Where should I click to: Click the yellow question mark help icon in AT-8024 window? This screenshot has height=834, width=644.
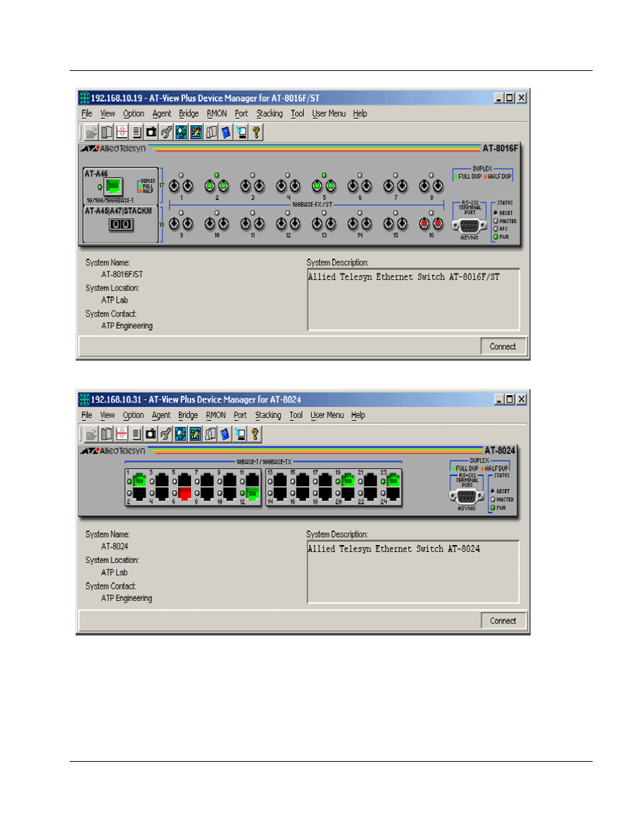point(255,434)
